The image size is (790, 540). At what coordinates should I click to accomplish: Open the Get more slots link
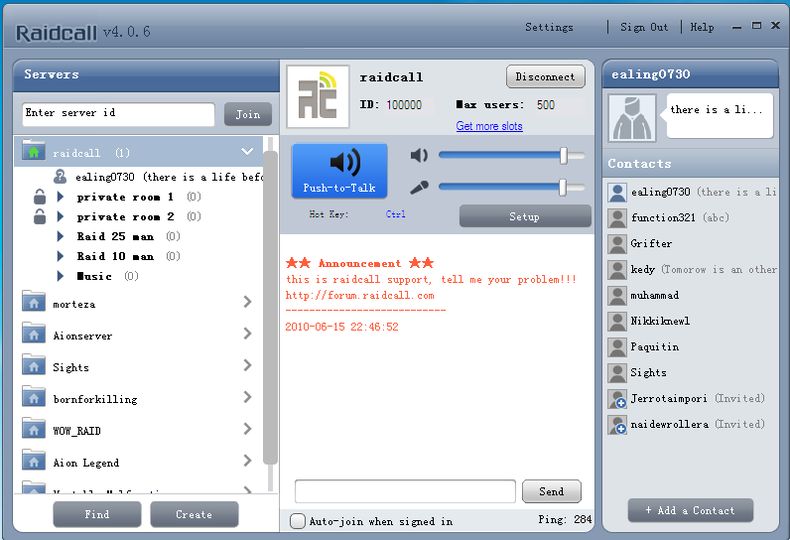pyautogui.click(x=489, y=126)
